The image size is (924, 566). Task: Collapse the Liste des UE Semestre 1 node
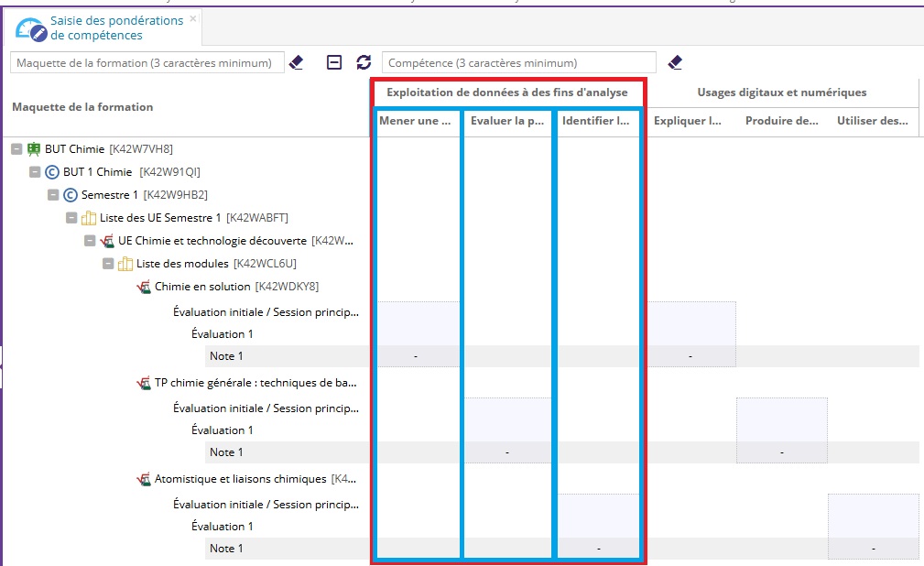pyautogui.click(x=71, y=218)
